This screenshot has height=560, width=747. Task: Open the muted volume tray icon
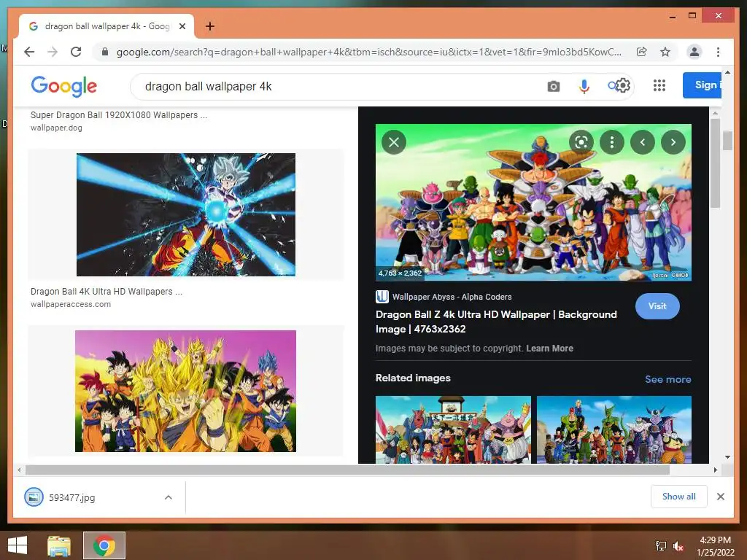click(x=678, y=546)
